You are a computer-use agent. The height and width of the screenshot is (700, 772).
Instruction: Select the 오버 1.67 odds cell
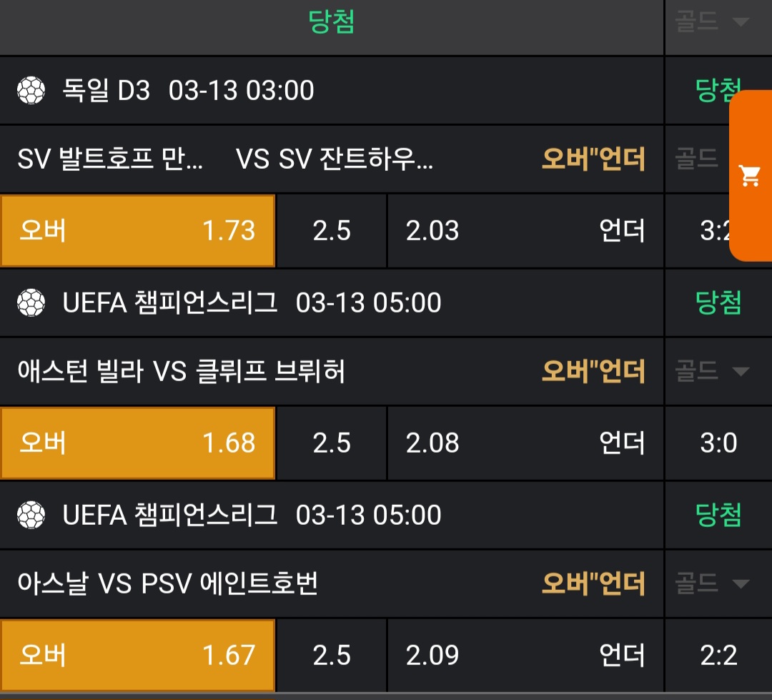pyautogui.click(x=138, y=656)
